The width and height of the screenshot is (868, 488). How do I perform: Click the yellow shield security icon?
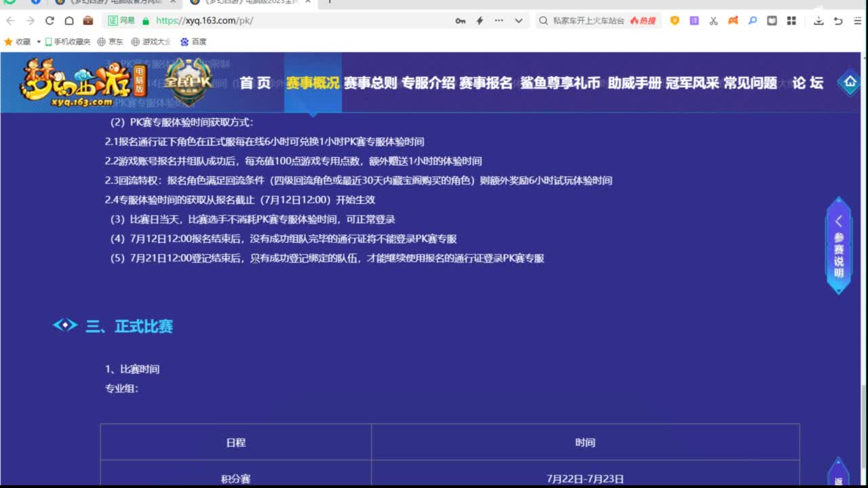[675, 21]
